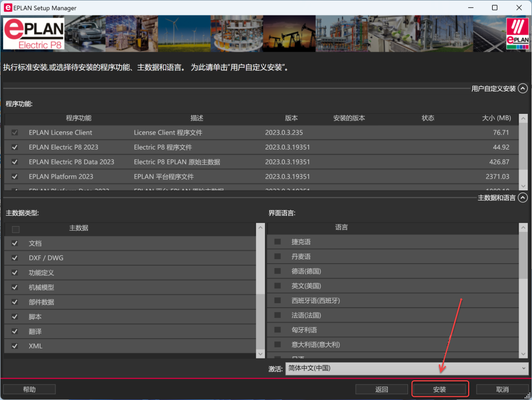Click the EPLAN logo at top right

tap(517, 33)
